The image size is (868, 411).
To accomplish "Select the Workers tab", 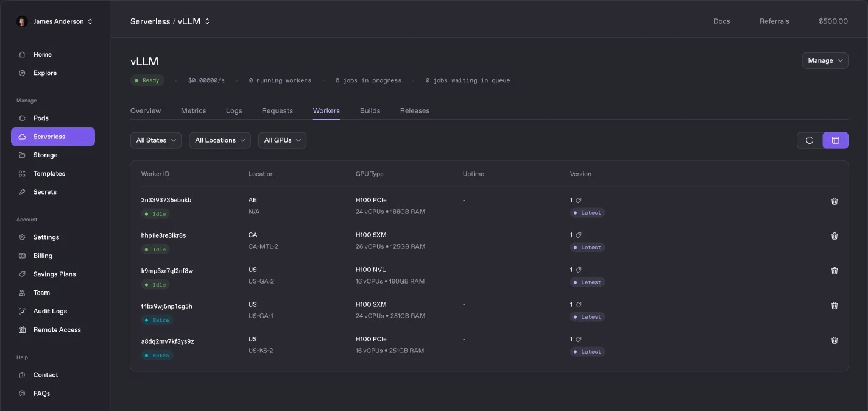I will 326,110.
